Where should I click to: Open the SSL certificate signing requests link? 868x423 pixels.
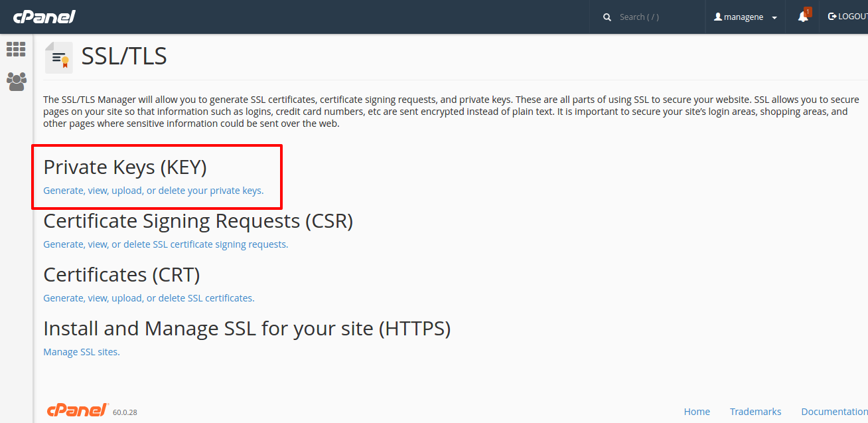(x=165, y=244)
